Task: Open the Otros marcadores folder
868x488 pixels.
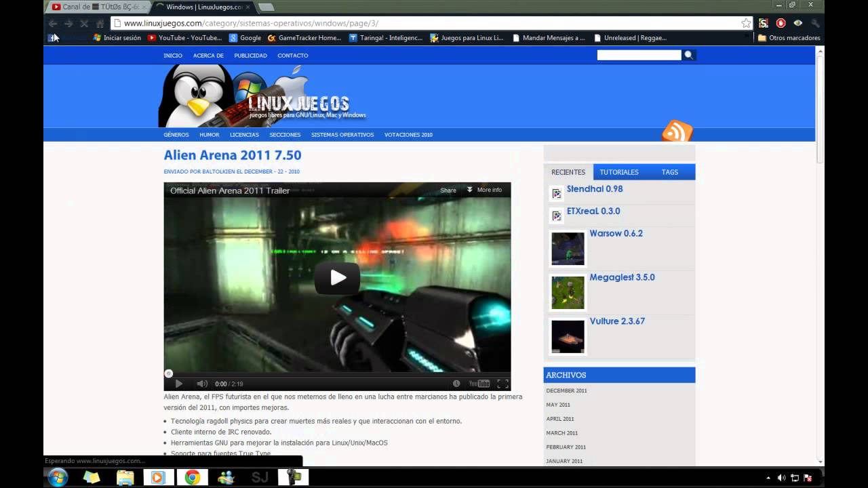Action: tap(789, 38)
